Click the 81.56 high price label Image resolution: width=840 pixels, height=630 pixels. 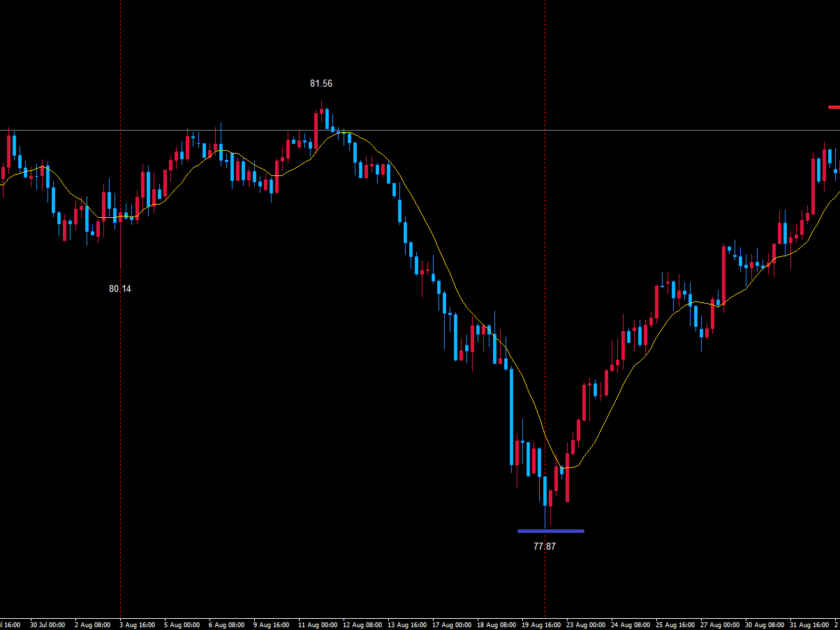click(x=321, y=84)
